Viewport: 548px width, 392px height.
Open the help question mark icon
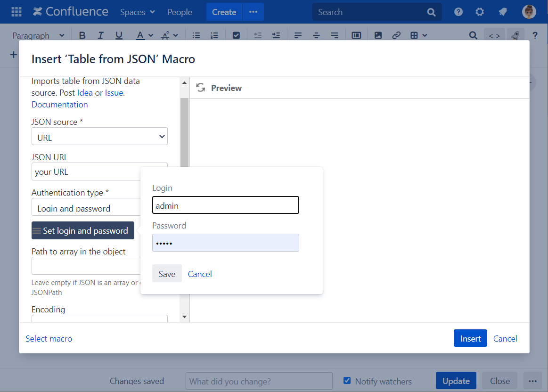[458, 12]
